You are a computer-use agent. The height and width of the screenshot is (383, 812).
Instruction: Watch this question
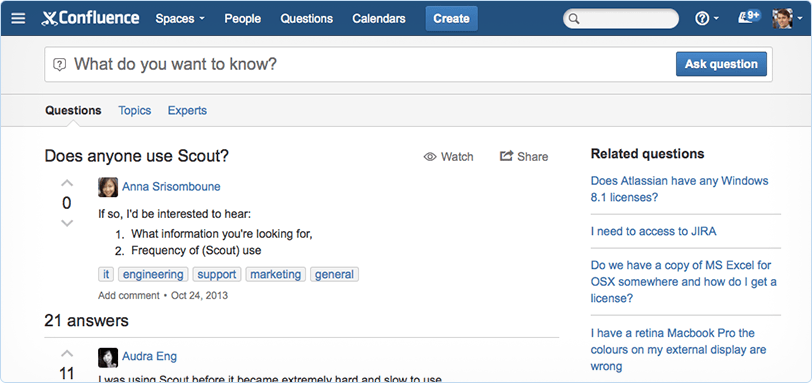pos(448,157)
